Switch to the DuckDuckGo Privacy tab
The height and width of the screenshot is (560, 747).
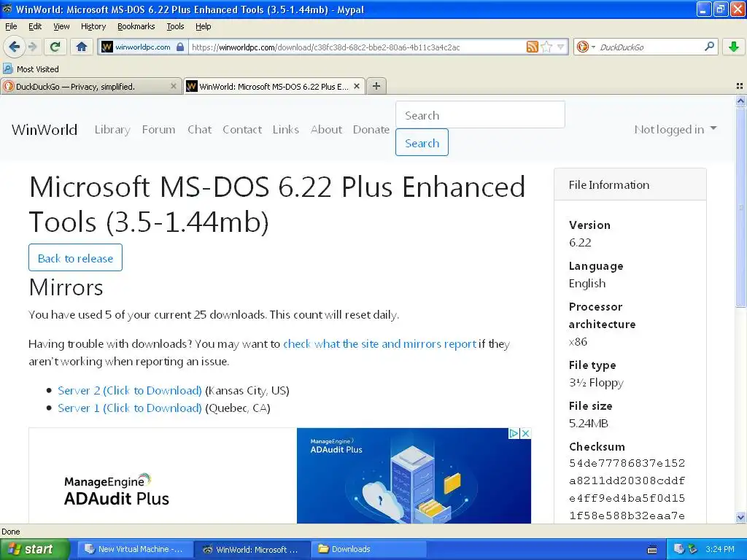pos(91,86)
